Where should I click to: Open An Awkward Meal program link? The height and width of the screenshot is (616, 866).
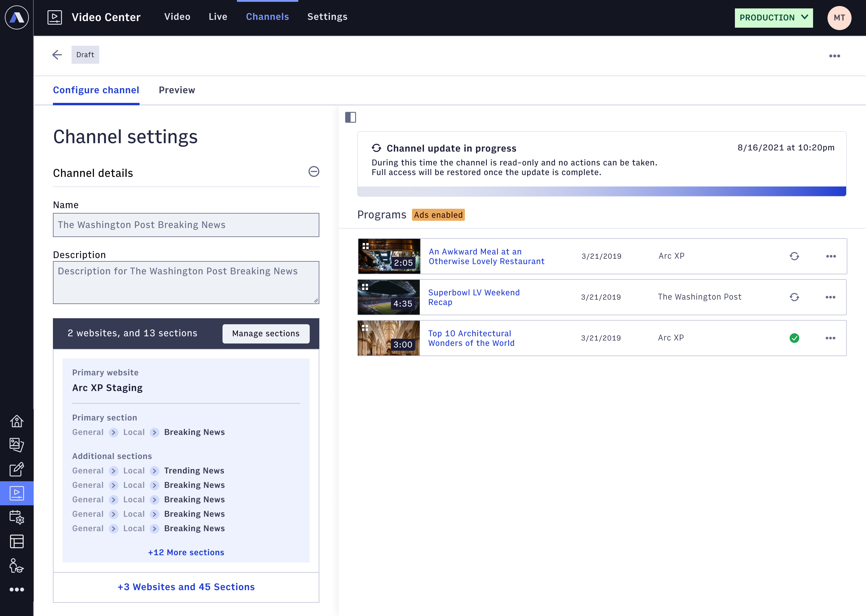click(x=486, y=256)
